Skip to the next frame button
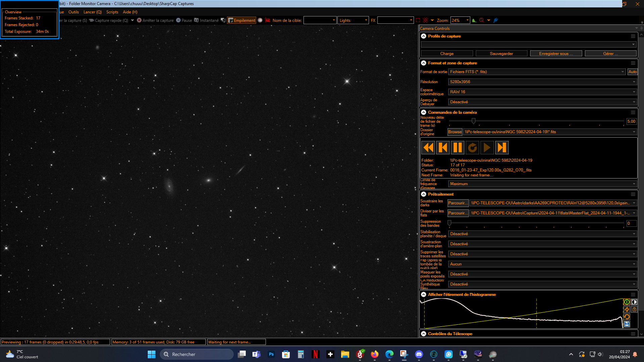Screen dimensions: 644x362 click(x=502, y=148)
